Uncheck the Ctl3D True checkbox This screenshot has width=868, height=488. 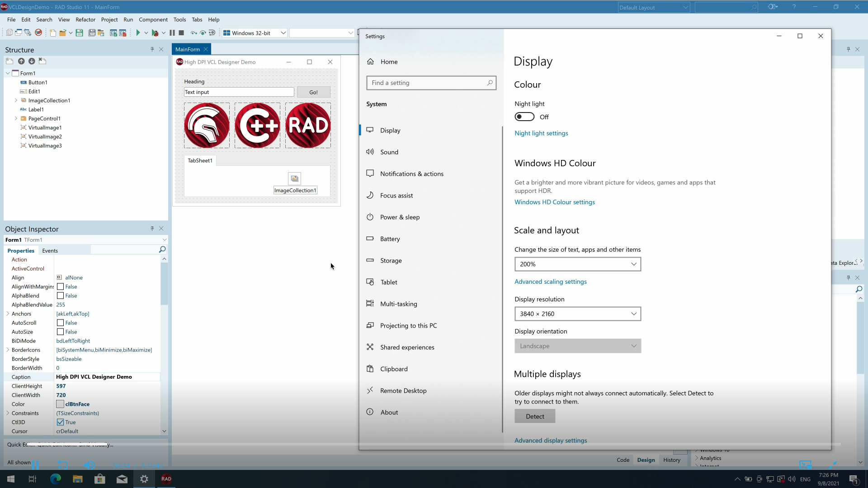click(x=61, y=422)
